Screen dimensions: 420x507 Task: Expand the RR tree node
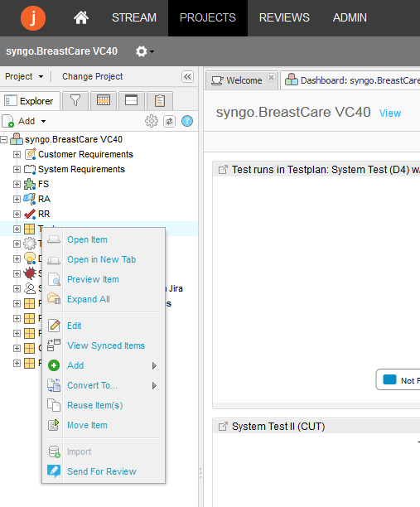coord(17,214)
